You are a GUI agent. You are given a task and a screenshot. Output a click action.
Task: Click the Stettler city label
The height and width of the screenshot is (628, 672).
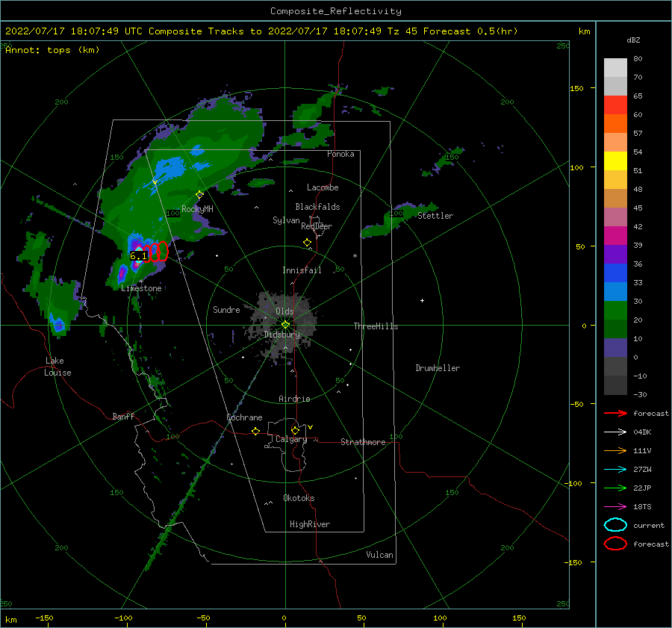(435, 216)
